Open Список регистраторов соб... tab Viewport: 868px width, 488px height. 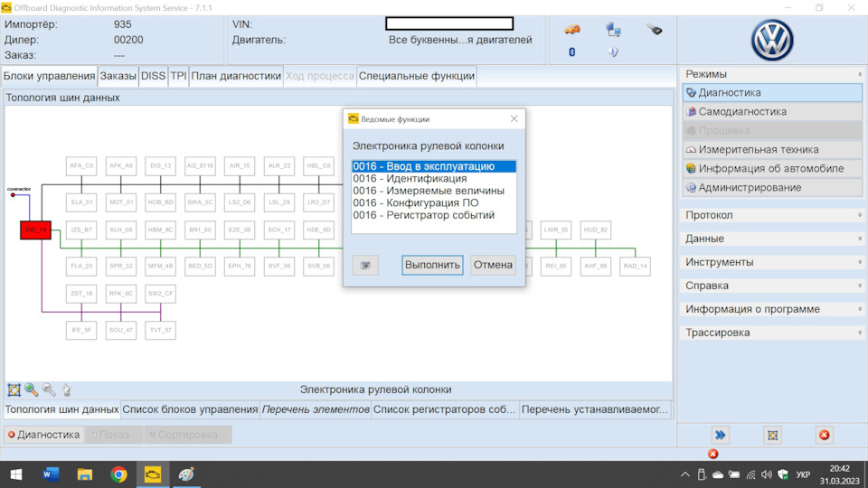point(444,409)
